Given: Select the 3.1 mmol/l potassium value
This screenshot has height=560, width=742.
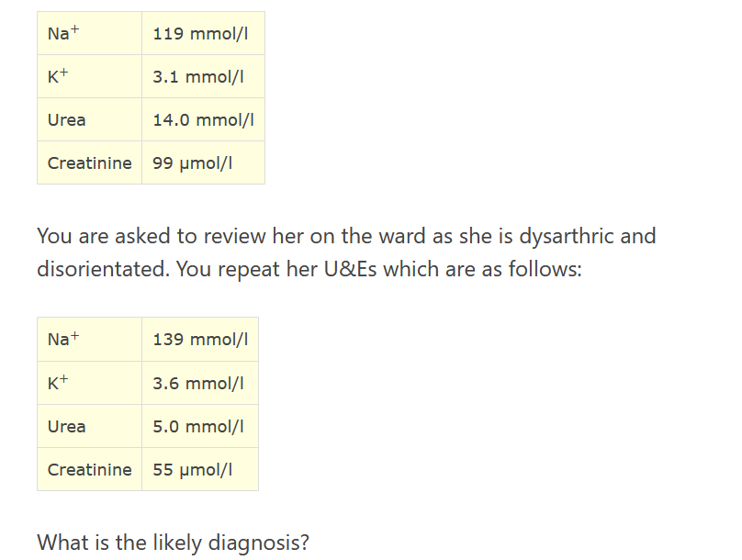Looking at the screenshot, I should (197, 76).
